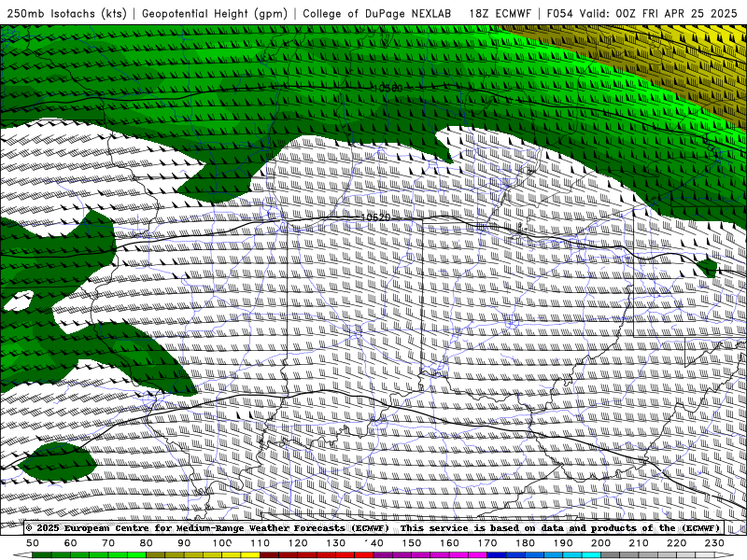Click the 210 value on color scale
Viewport: 747px width, 560px height.
pos(639,543)
